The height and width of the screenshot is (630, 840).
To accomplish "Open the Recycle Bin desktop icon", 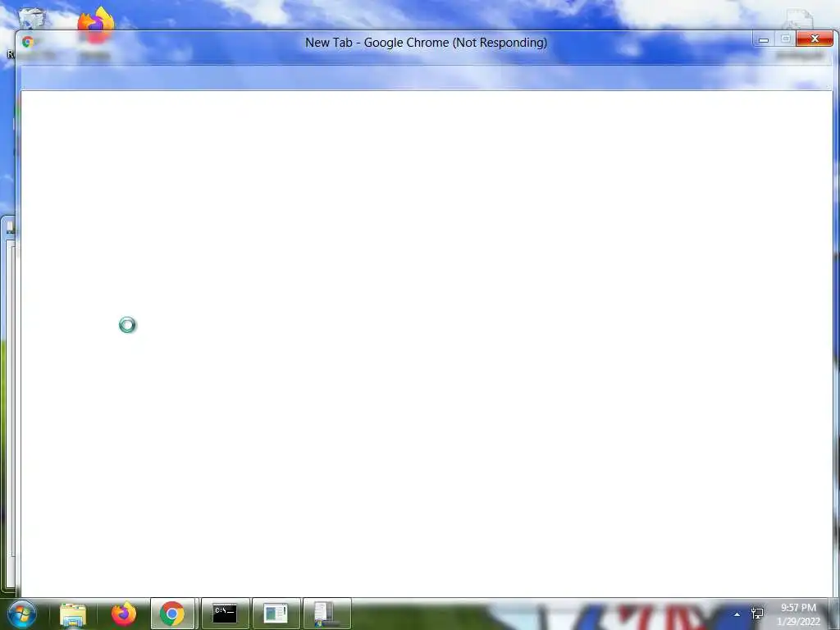I will coord(31,18).
